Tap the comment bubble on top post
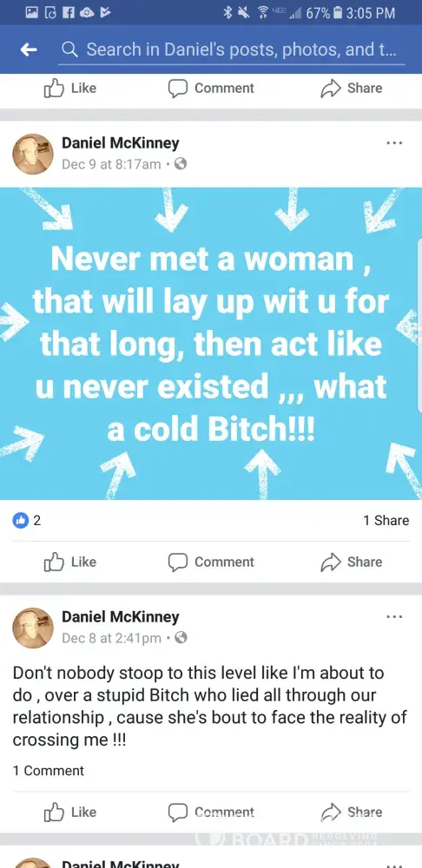The width and height of the screenshot is (422, 868). point(178,89)
